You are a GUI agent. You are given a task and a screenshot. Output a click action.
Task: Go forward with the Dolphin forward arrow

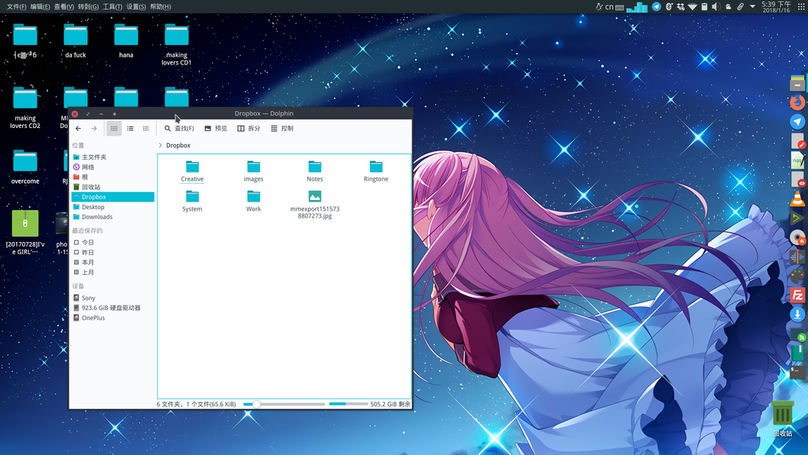(94, 128)
